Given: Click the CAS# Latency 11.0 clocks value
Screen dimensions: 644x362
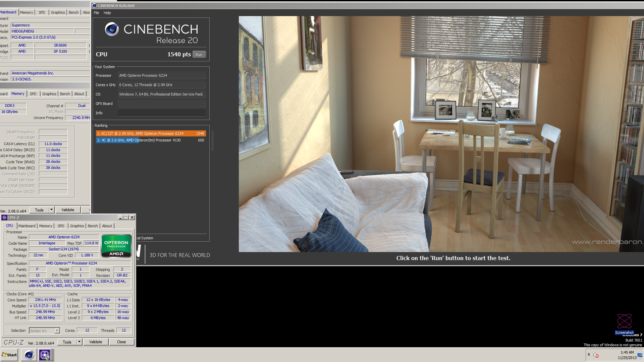Looking at the screenshot, I should point(53,144).
